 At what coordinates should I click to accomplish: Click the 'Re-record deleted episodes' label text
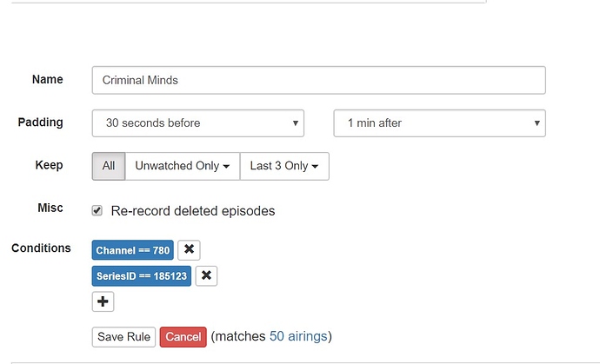tap(192, 211)
